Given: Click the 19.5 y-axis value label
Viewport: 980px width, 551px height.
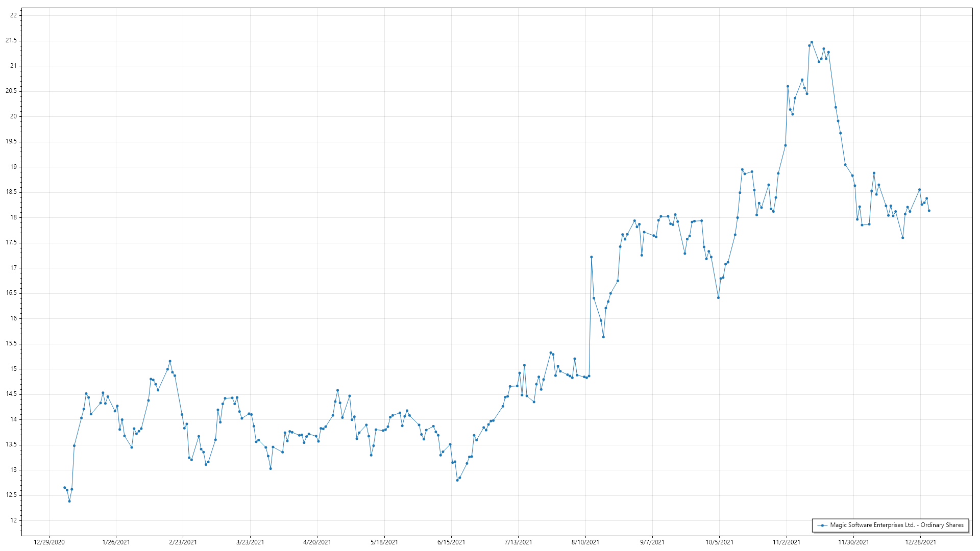Looking at the screenshot, I should coord(11,141).
